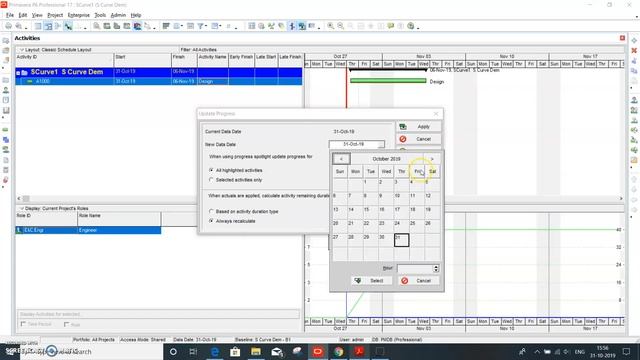
Task: Click the green Design Gantt bar
Action: tap(388, 81)
